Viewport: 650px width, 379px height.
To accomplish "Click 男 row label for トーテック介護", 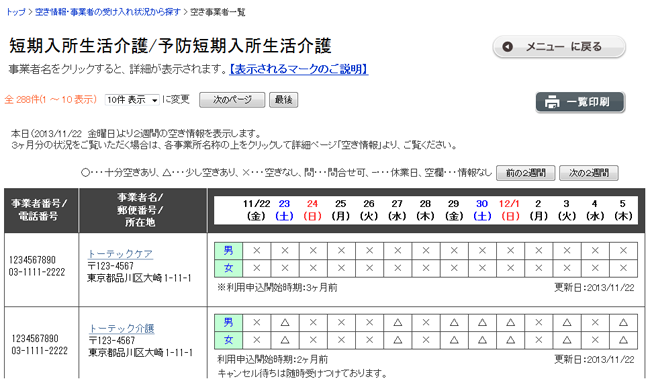I will click(228, 323).
